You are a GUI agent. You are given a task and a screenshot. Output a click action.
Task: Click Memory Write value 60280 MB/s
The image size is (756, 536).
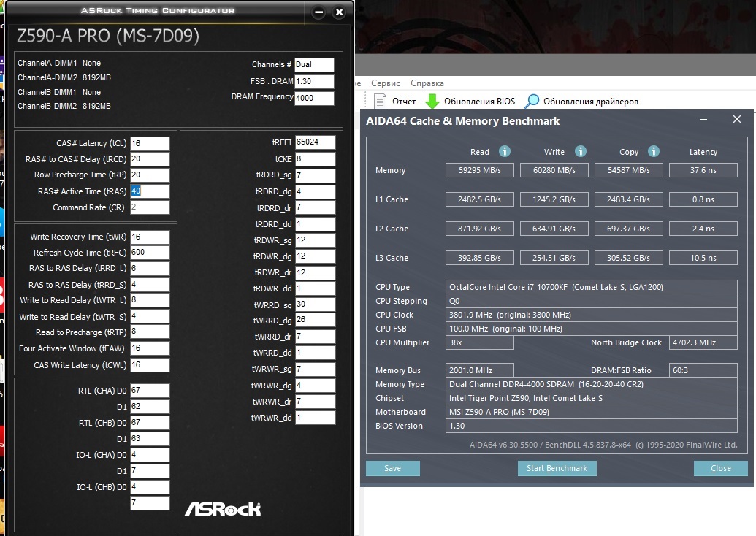pos(554,170)
